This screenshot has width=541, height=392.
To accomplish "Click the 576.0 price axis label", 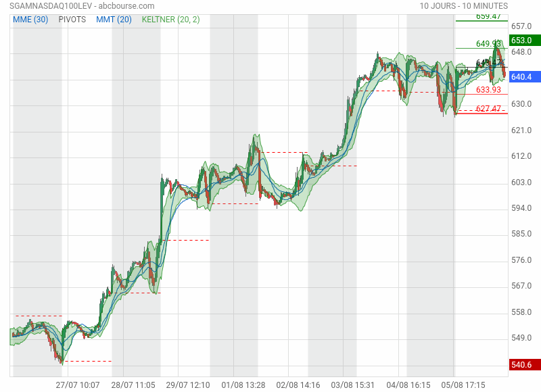I will pyautogui.click(x=521, y=260).
